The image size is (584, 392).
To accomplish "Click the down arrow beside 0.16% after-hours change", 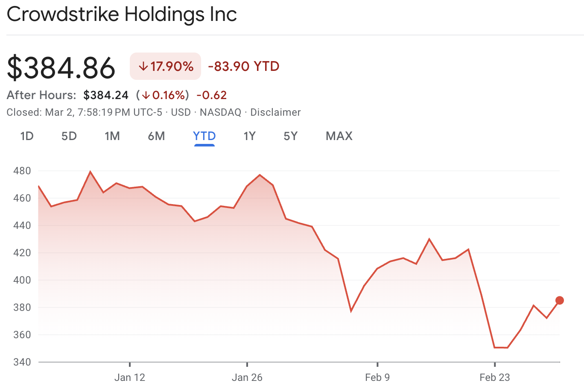I will [x=147, y=95].
